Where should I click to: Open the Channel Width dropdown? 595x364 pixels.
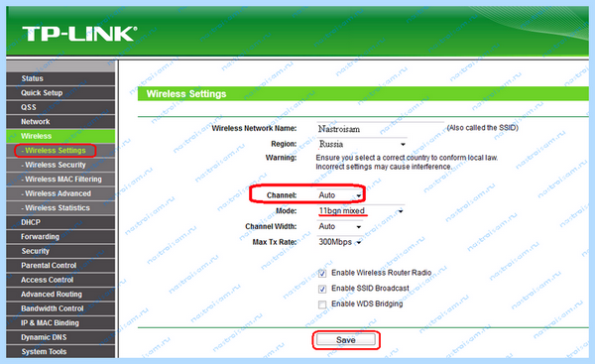pyautogui.click(x=339, y=226)
